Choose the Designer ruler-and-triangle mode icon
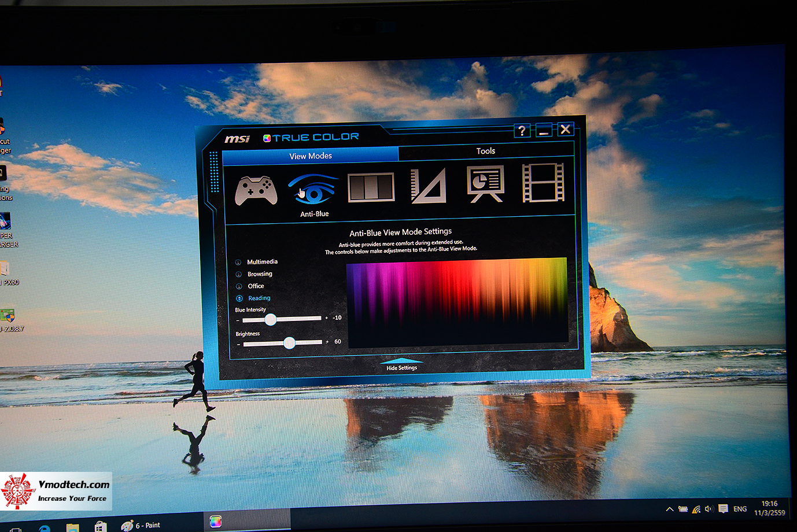Screen dimensions: 797x532 (428, 187)
